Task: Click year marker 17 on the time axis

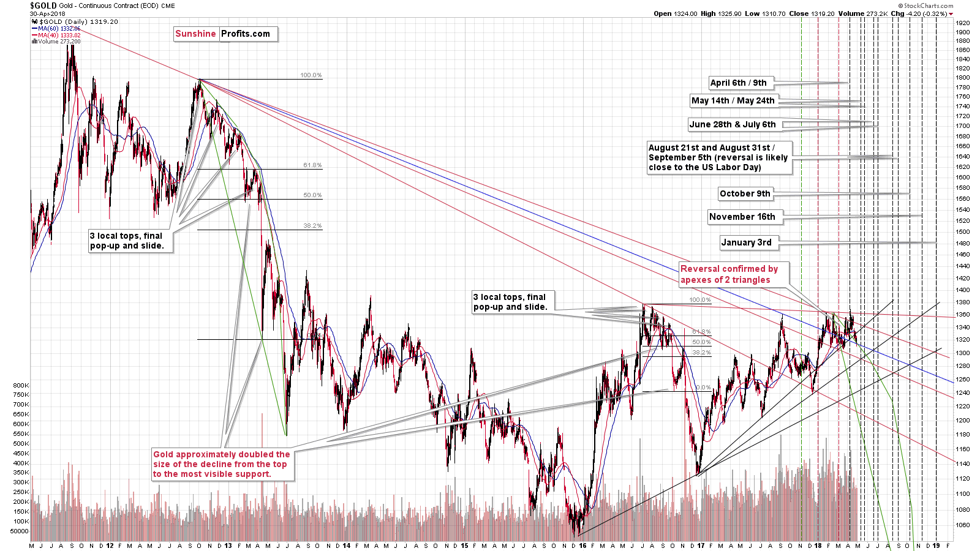Action: (x=701, y=545)
